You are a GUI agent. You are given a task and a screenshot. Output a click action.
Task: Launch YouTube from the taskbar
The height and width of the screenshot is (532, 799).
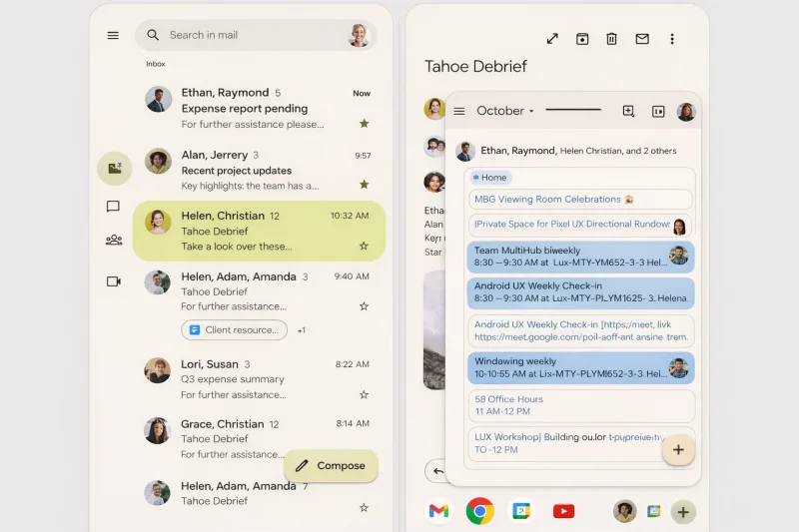(563, 511)
